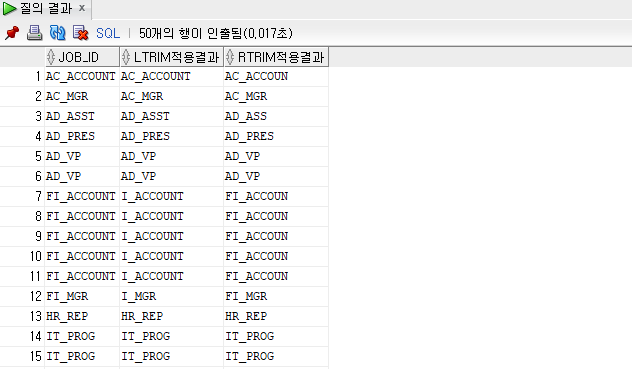
Task: Sort by LTRIM적용결과 column header
Action: (x=172, y=57)
